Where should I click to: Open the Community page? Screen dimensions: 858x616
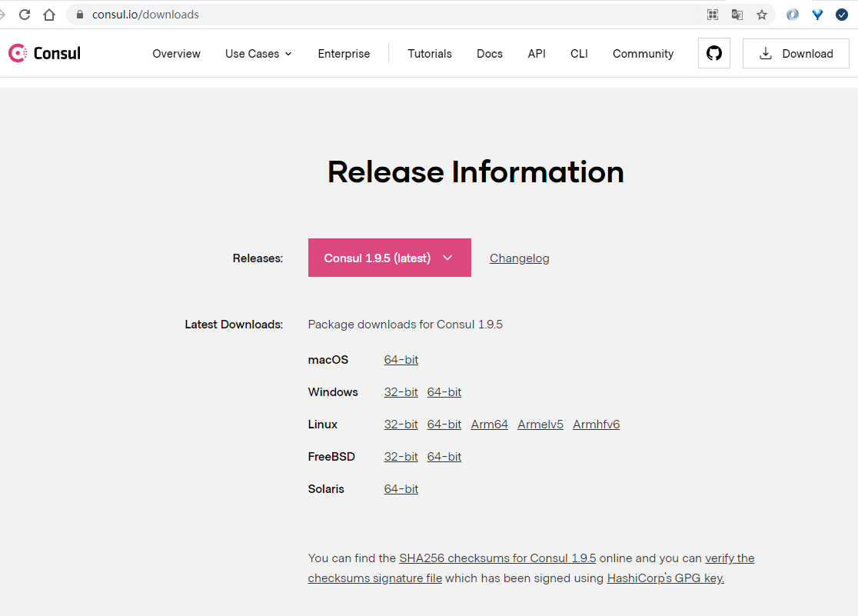click(643, 54)
